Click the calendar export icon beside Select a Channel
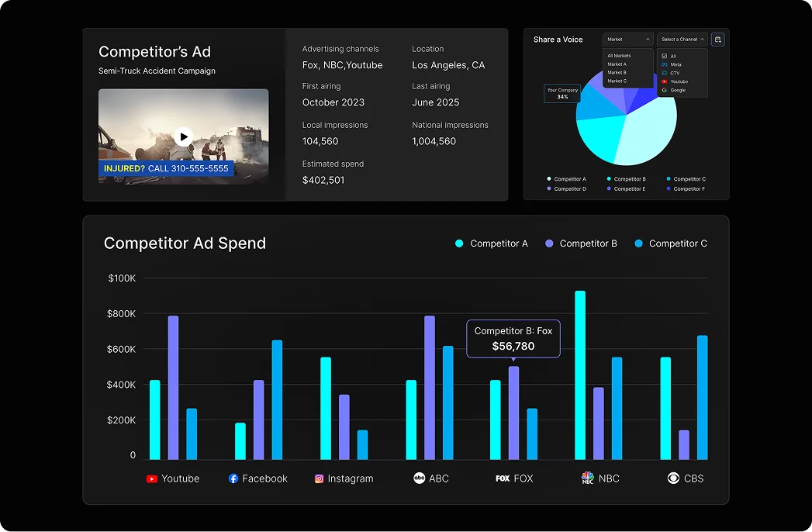The height and width of the screenshot is (532, 812). tap(717, 40)
